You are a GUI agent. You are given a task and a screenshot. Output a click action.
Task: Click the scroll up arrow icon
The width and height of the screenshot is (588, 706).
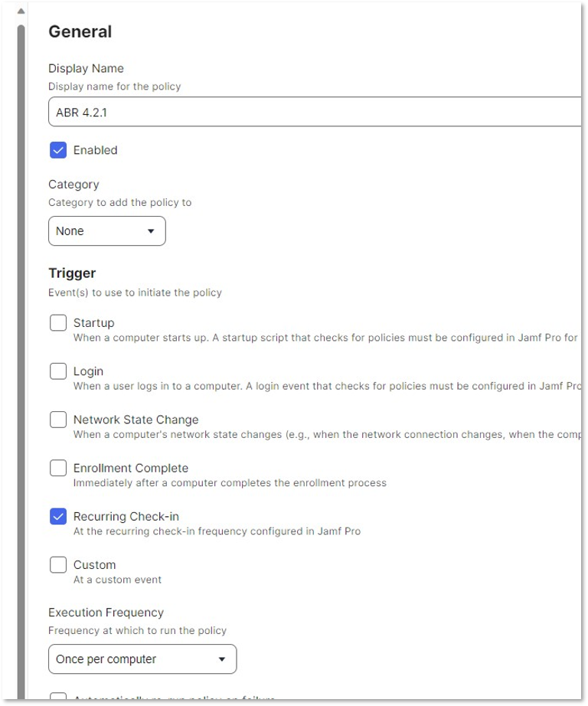[21, 11]
